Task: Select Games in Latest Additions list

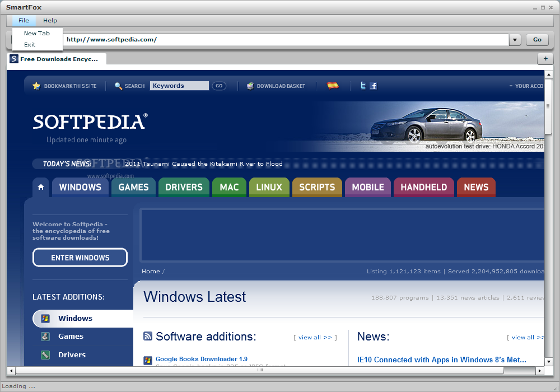Action: point(71,337)
